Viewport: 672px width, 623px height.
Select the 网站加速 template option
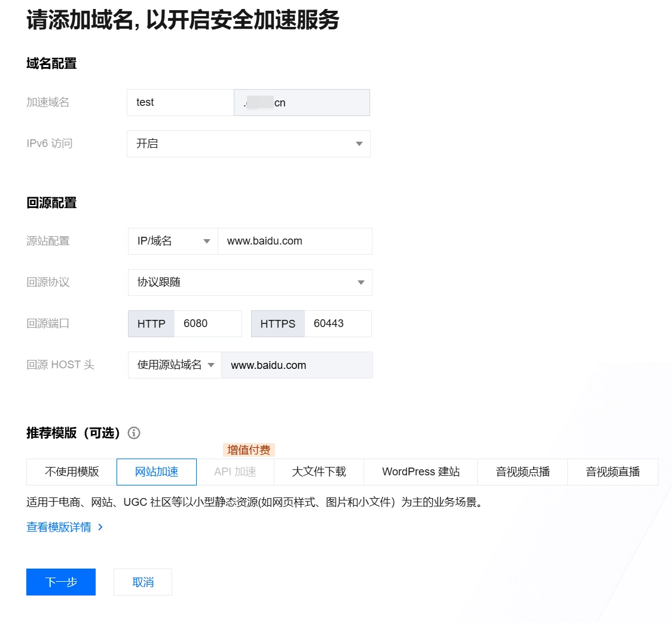point(157,472)
